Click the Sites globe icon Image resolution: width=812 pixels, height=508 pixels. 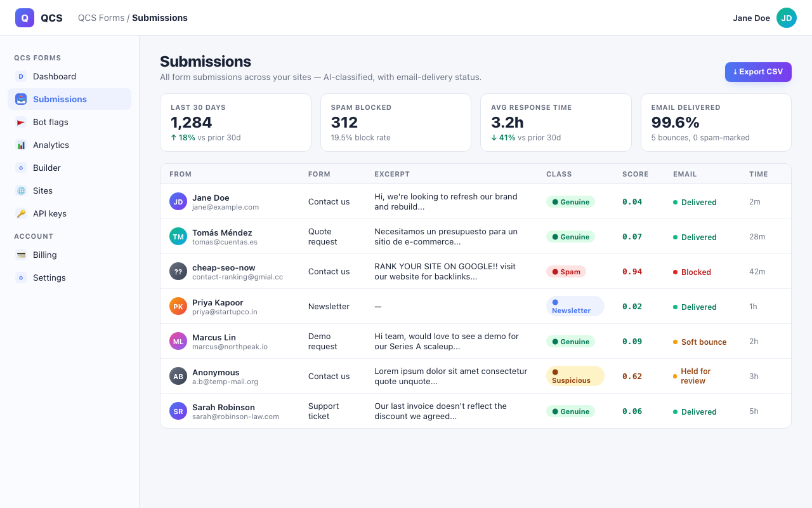click(x=21, y=190)
